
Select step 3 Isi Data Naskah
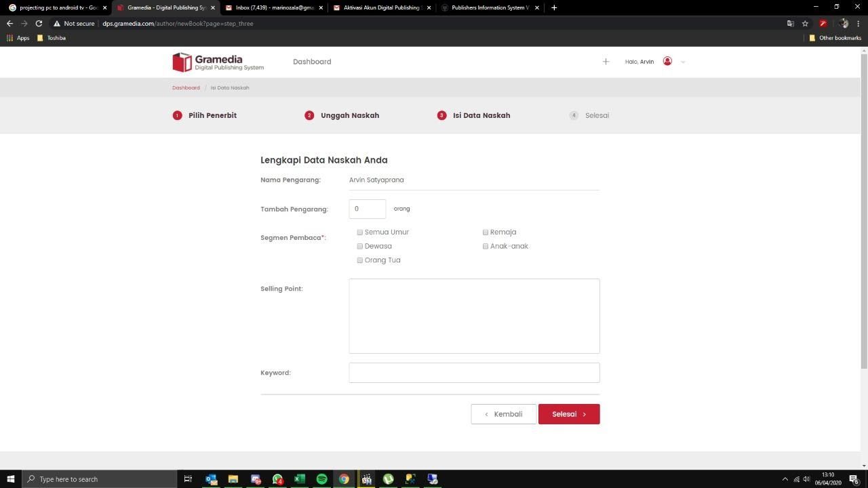coord(474,115)
